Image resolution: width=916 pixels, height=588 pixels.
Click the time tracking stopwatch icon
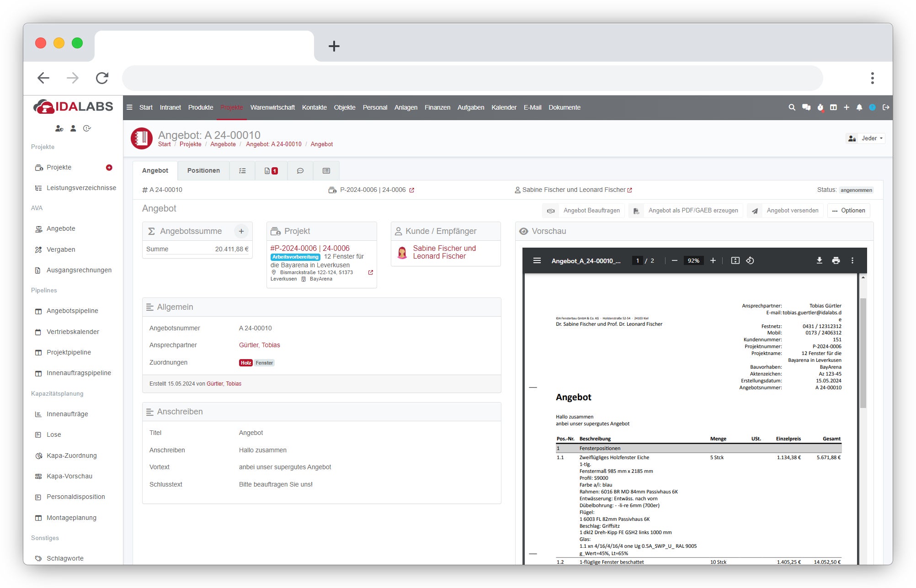(820, 107)
